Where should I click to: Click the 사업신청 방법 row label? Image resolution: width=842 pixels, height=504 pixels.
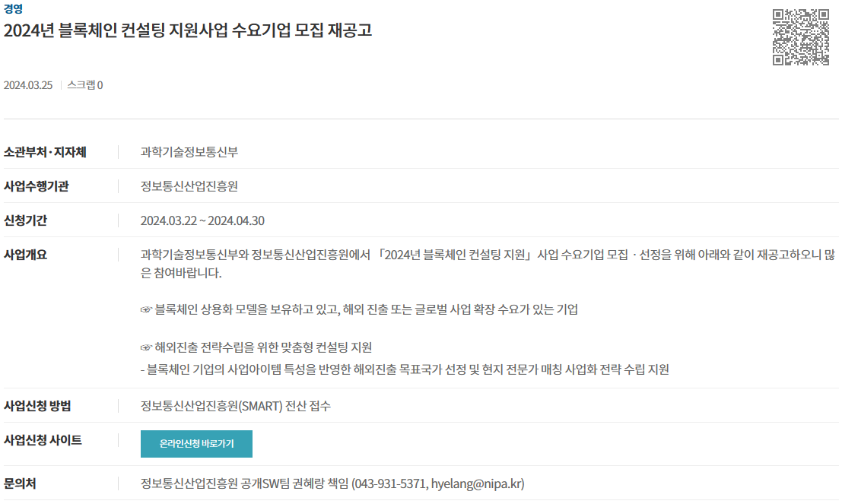(37, 406)
